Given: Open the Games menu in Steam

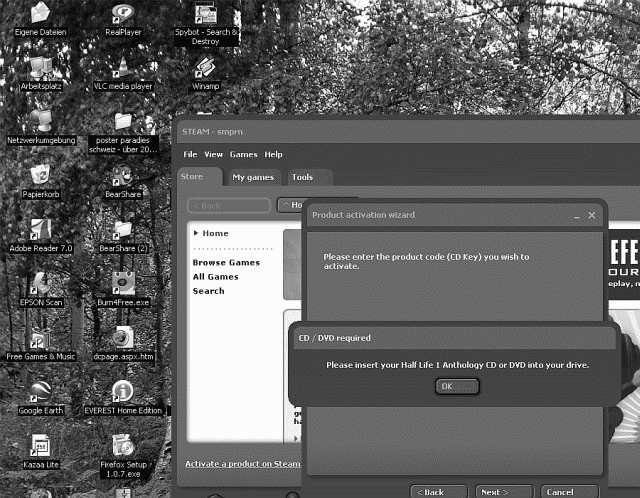Looking at the screenshot, I should [244, 155].
